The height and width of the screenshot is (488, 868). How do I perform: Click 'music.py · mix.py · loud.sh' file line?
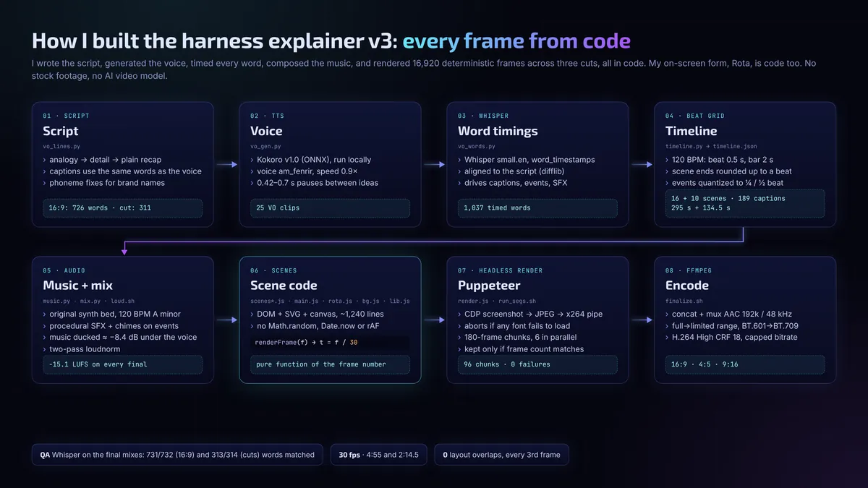tap(88, 301)
